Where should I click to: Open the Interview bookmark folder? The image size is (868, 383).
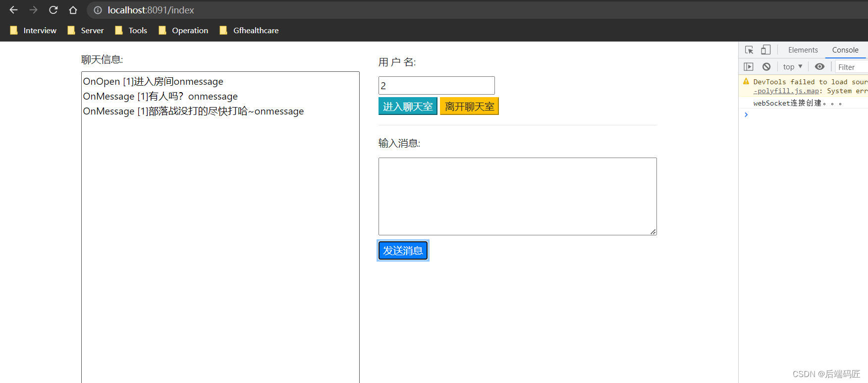click(33, 30)
